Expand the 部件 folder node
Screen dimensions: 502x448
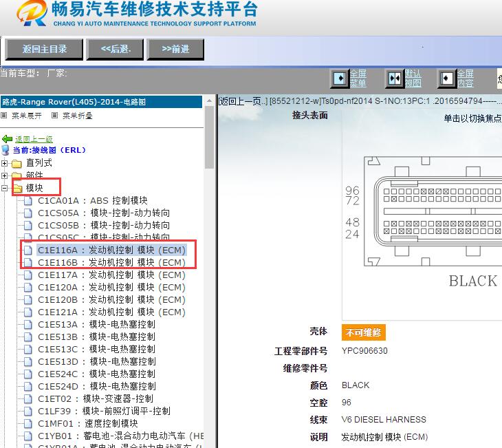4,175
